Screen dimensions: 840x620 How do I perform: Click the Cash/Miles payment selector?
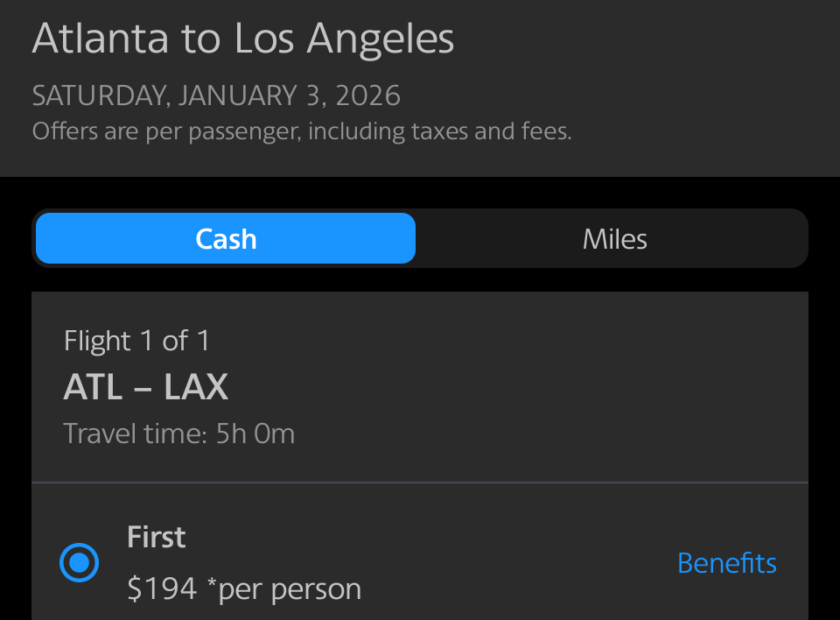(x=420, y=237)
